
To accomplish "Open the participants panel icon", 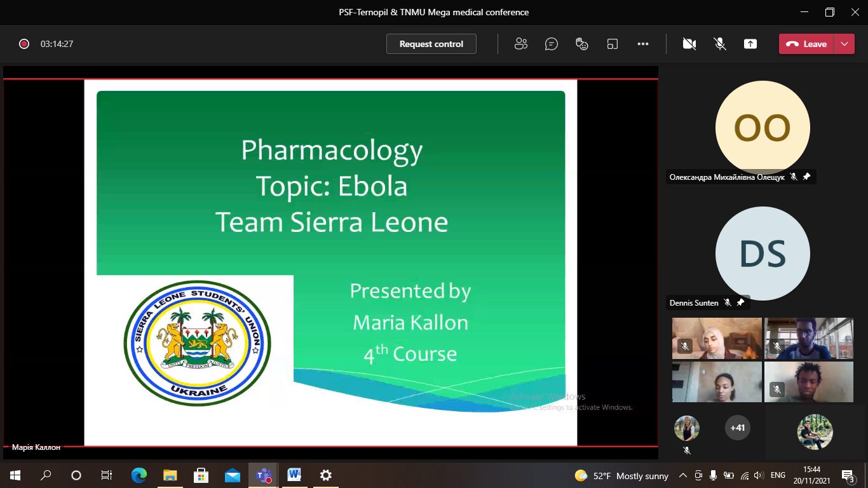I will click(x=521, y=44).
